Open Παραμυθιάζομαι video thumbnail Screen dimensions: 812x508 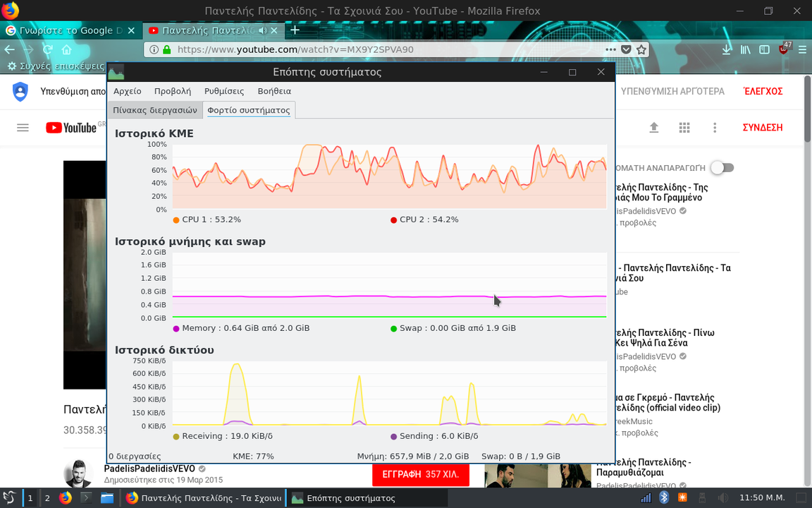[x=538, y=476]
